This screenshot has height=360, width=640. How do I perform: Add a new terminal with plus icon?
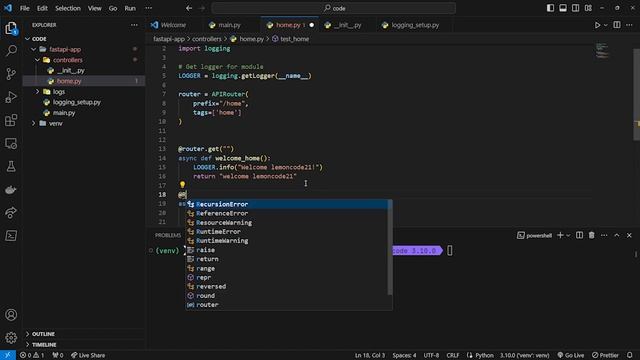[x=560, y=235]
